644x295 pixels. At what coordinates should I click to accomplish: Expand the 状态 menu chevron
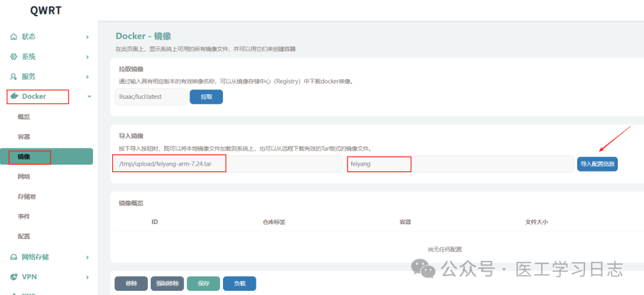[88, 37]
